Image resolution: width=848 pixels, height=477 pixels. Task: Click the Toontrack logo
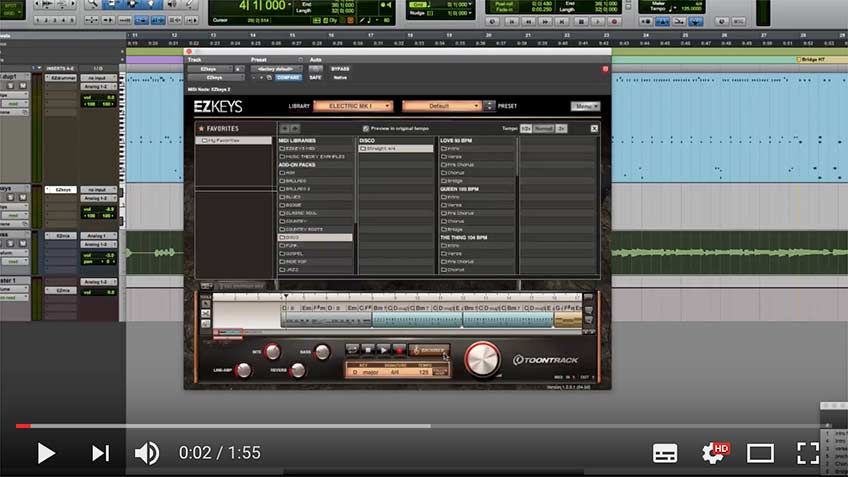click(545, 360)
